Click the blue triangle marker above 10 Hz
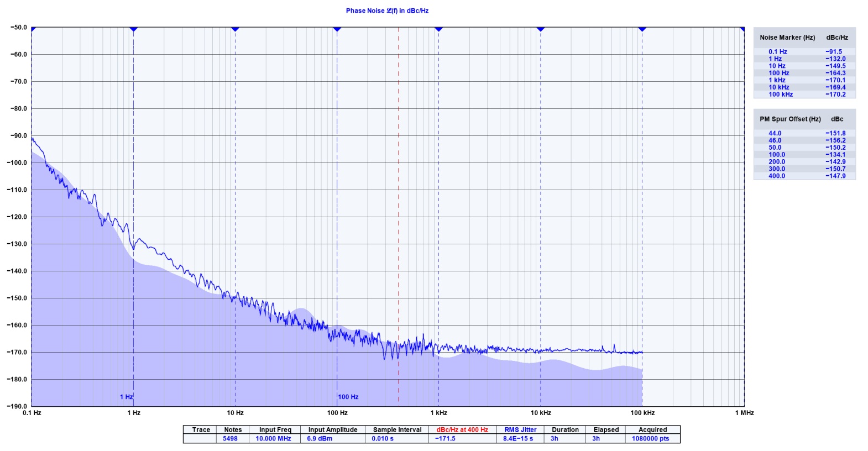 click(235, 29)
